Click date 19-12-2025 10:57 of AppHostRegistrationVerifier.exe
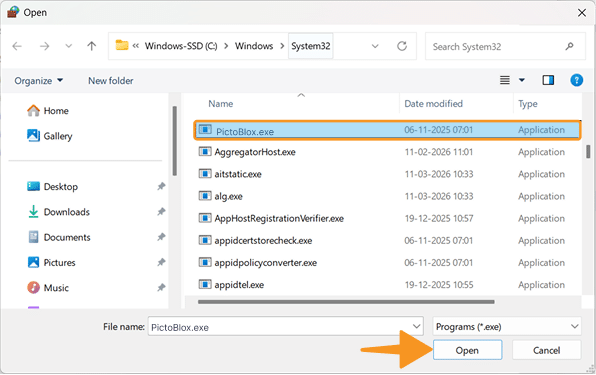Viewport: 596px width, 375px height. pos(439,218)
